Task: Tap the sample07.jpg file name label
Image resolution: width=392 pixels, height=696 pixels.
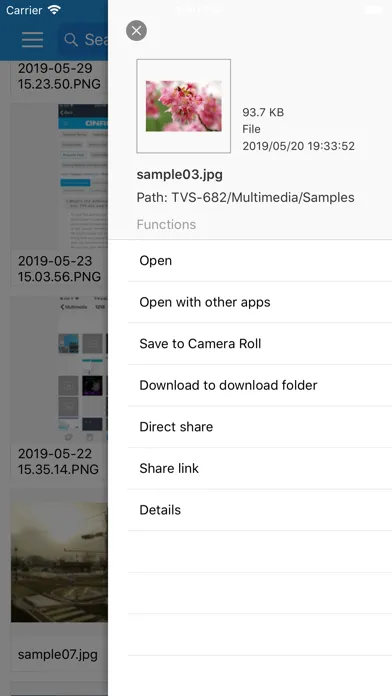Action: (58, 654)
